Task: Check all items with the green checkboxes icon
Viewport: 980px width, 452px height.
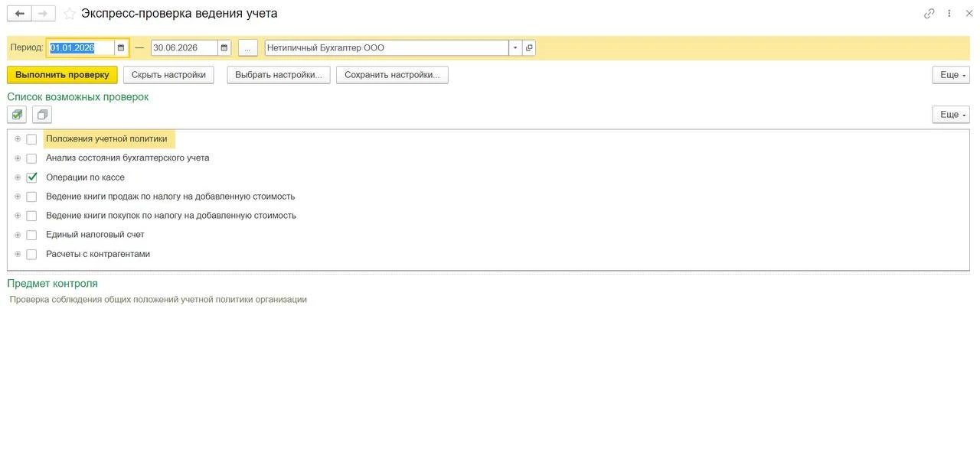Action: (17, 115)
